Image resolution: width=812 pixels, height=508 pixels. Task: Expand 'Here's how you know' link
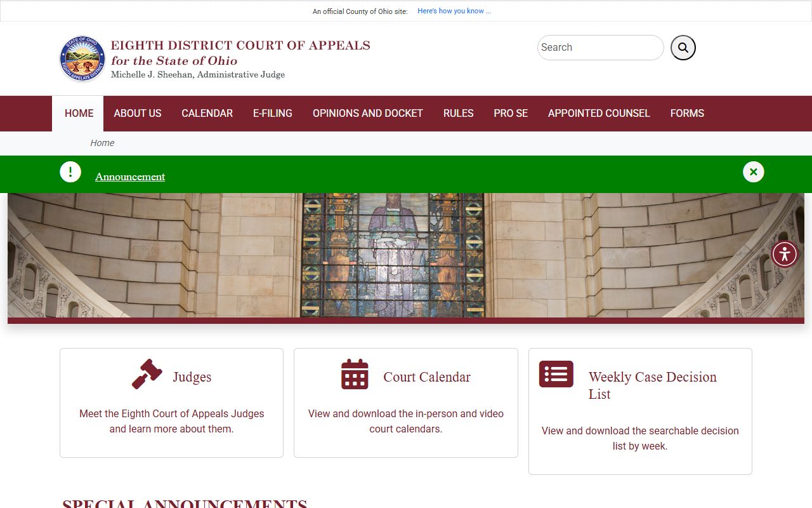pos(454,11)
